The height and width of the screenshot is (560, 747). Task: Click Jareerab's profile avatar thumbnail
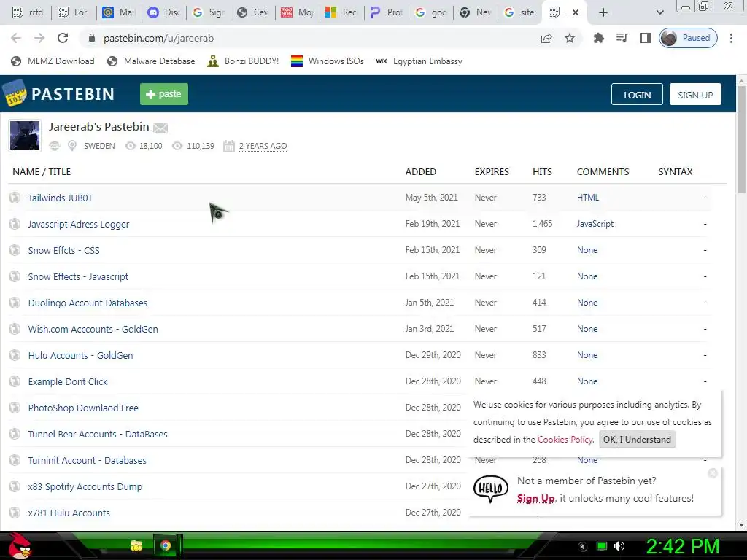25,135
